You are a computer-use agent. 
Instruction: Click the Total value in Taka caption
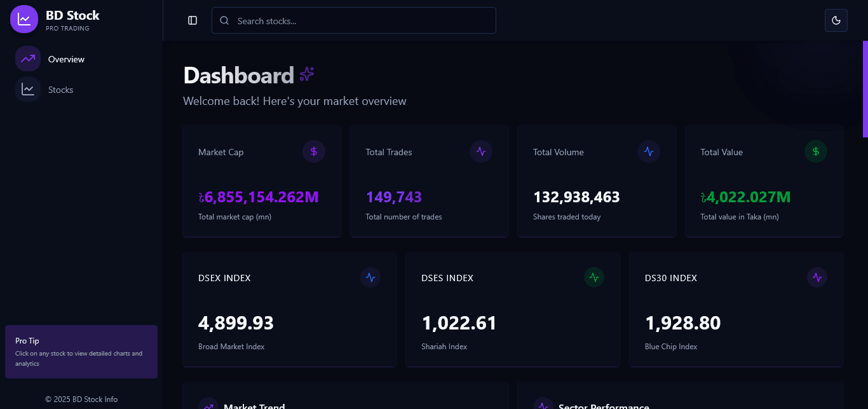tap(740, 217)
